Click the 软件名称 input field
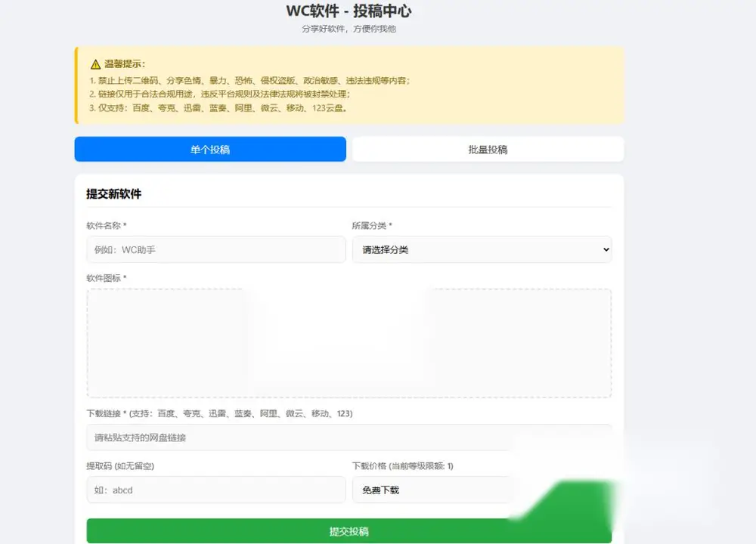The image size is (756, 544). click(216, 249)
